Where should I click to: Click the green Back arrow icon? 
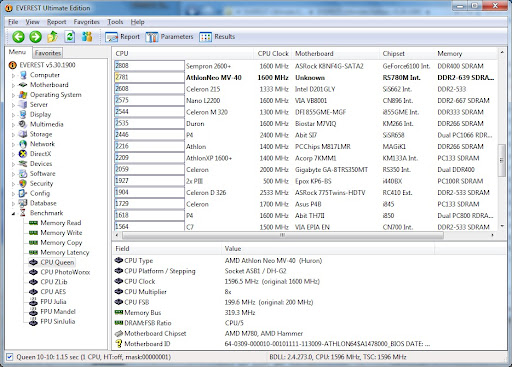point(18,37)
